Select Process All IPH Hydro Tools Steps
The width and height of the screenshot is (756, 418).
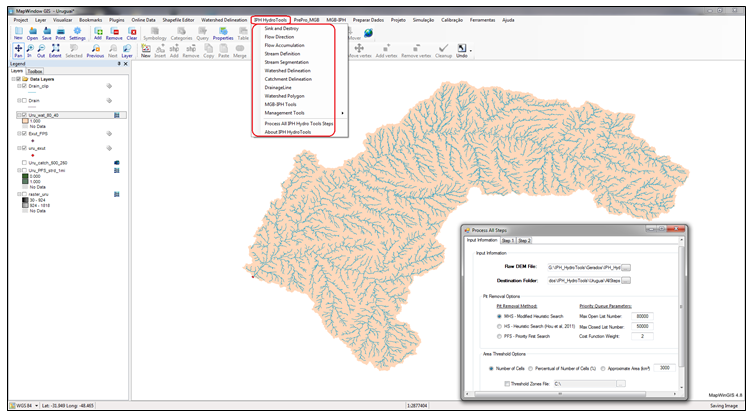[x=299, y=123]
